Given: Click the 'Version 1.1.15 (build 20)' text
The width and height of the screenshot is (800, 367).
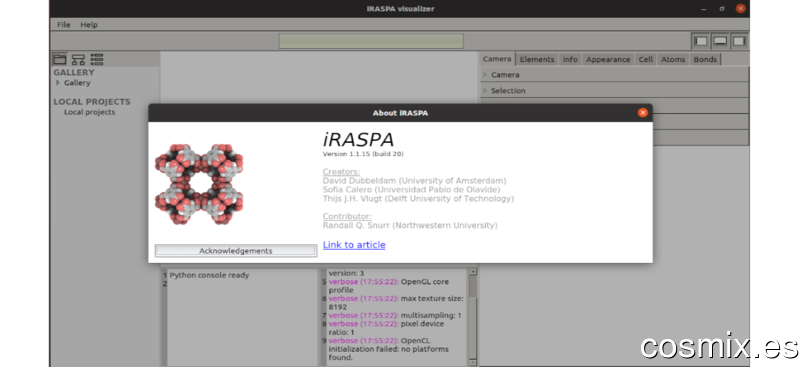Looking at the screenshot, I should (x=363, y=154).
